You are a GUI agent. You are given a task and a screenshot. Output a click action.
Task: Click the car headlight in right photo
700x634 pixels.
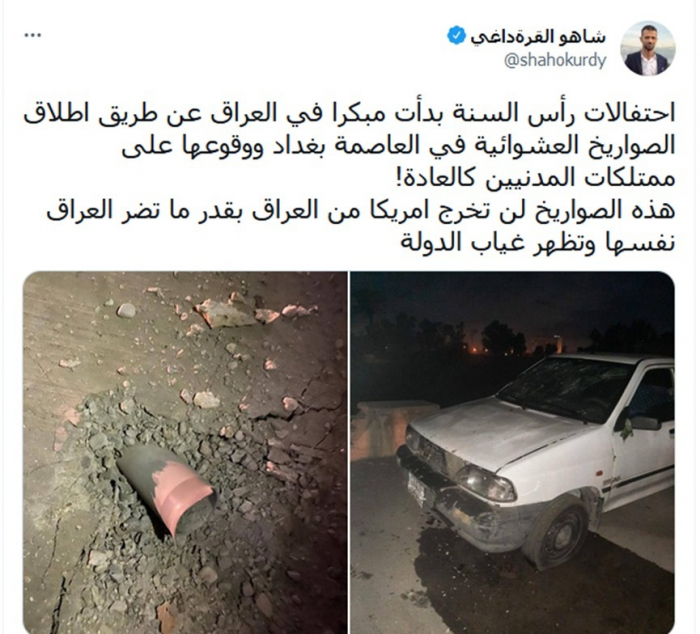[486, 482]
